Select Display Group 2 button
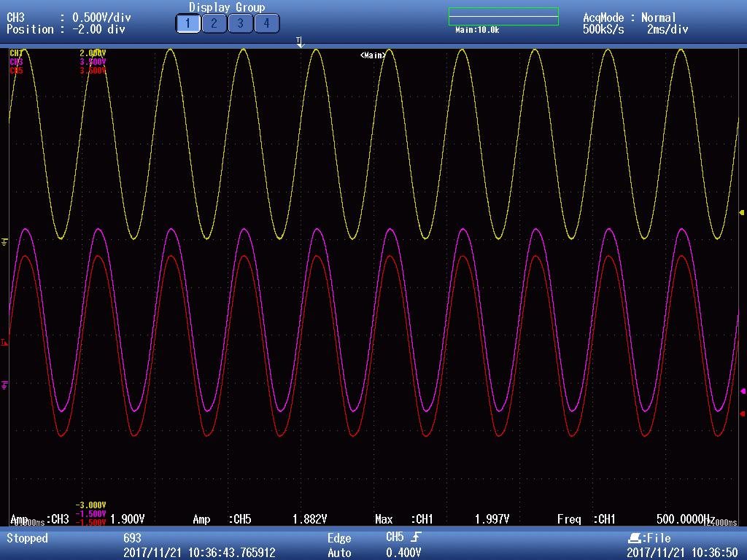 (x=214, y=23)
